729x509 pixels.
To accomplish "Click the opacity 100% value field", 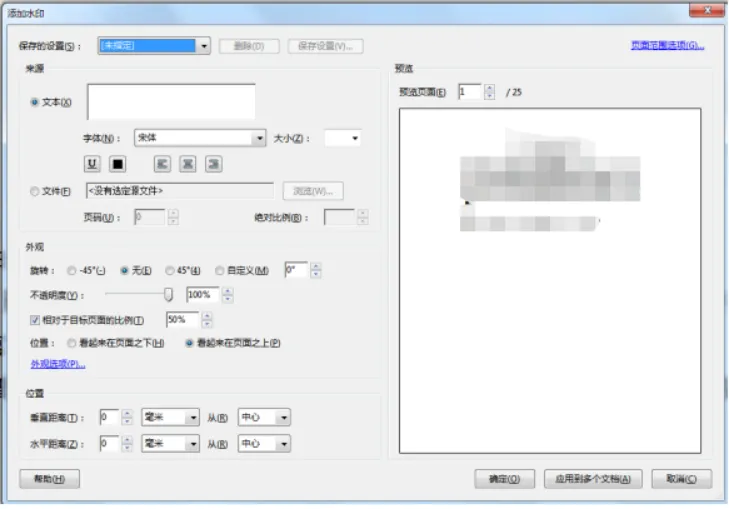I will tap(202, 295).
